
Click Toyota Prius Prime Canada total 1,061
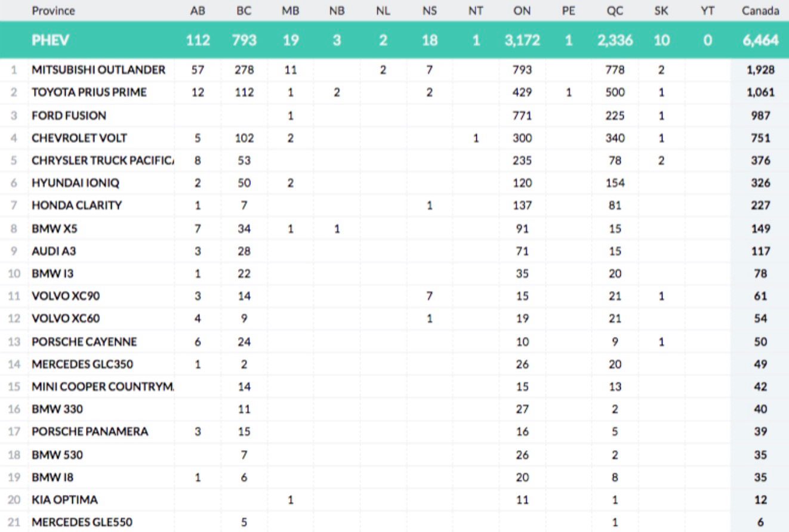pos(760,92)
